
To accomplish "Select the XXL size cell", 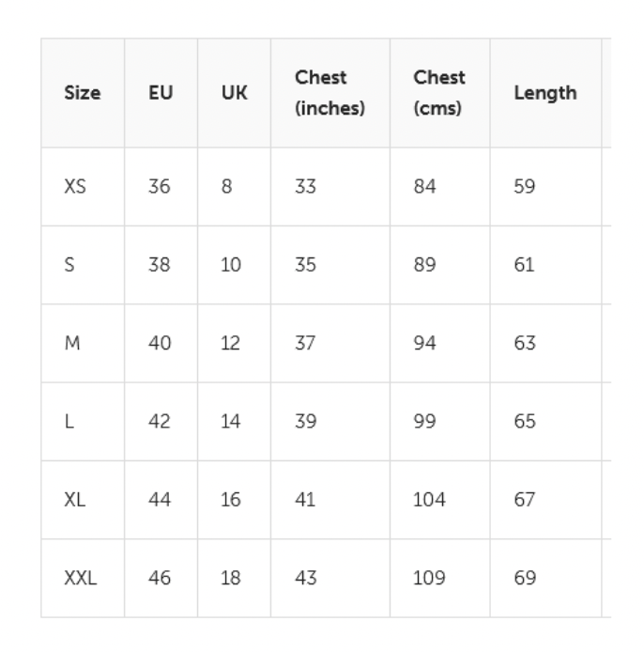I will coord(83,579).
